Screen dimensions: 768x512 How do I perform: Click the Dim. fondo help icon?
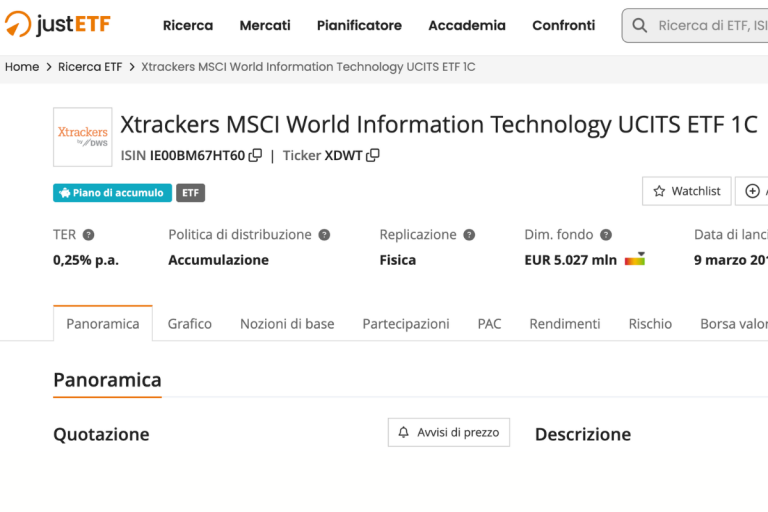point(605,235)
